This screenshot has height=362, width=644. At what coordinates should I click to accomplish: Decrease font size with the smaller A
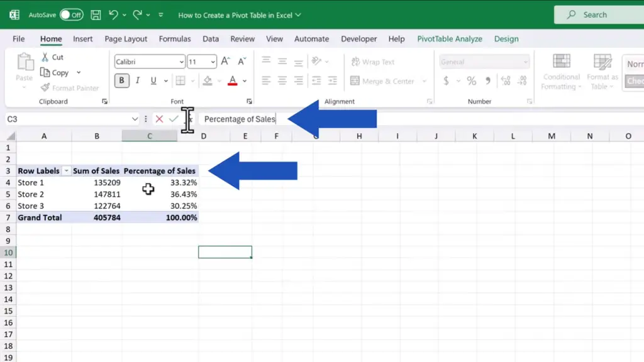coord(242,62)
